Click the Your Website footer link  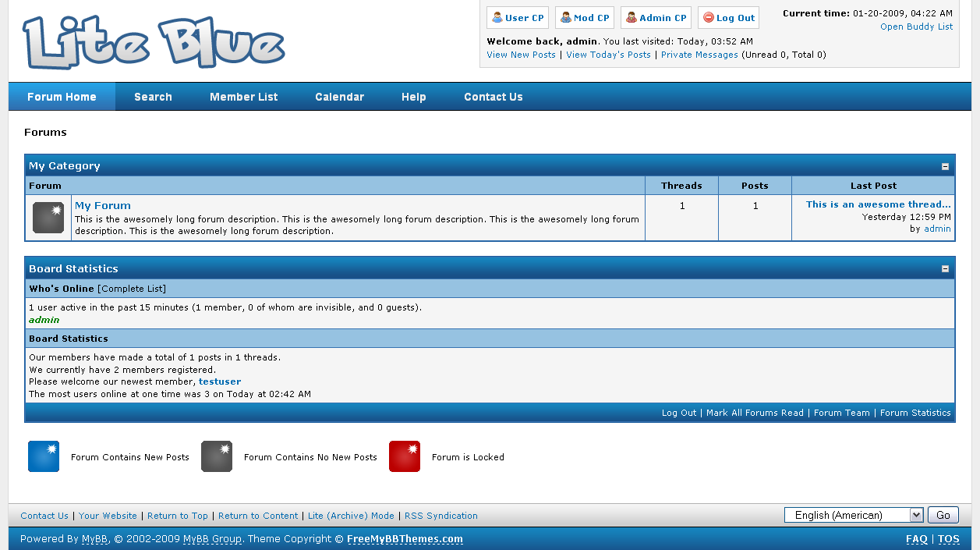coord(108,516)
